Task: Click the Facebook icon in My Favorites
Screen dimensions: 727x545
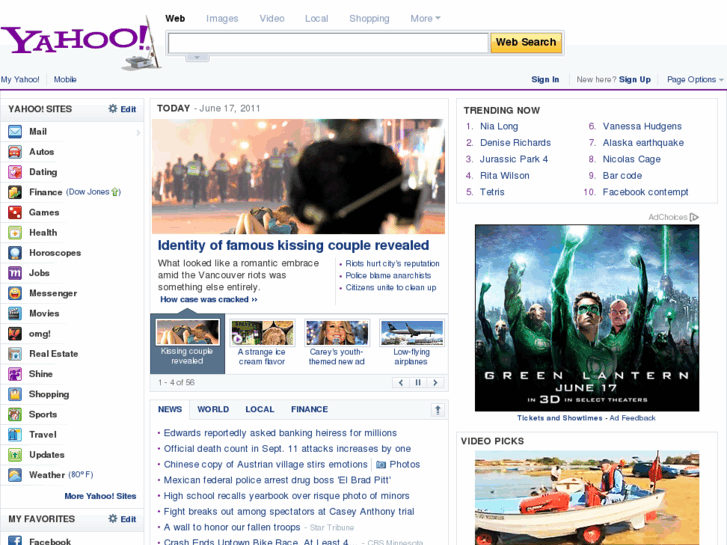Action: 15,540
